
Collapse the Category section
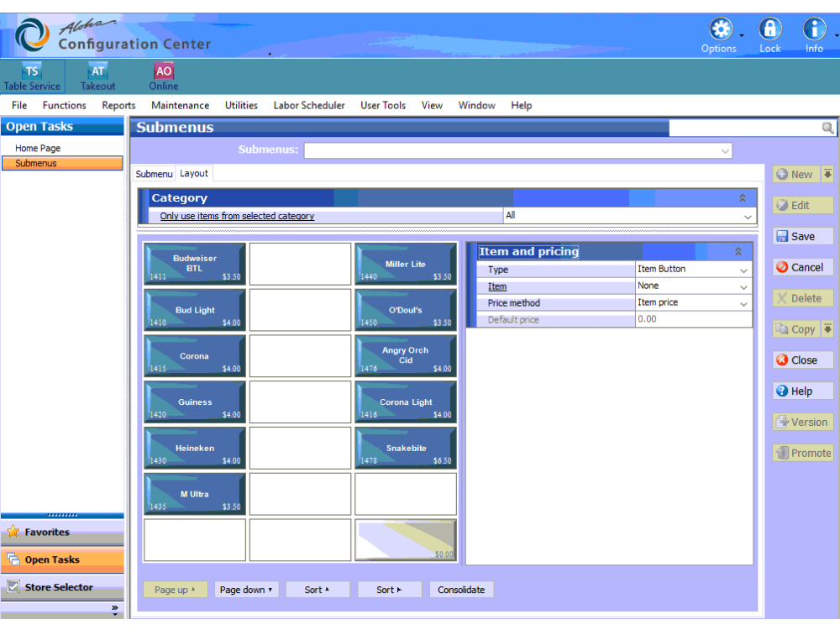point(743,197)
